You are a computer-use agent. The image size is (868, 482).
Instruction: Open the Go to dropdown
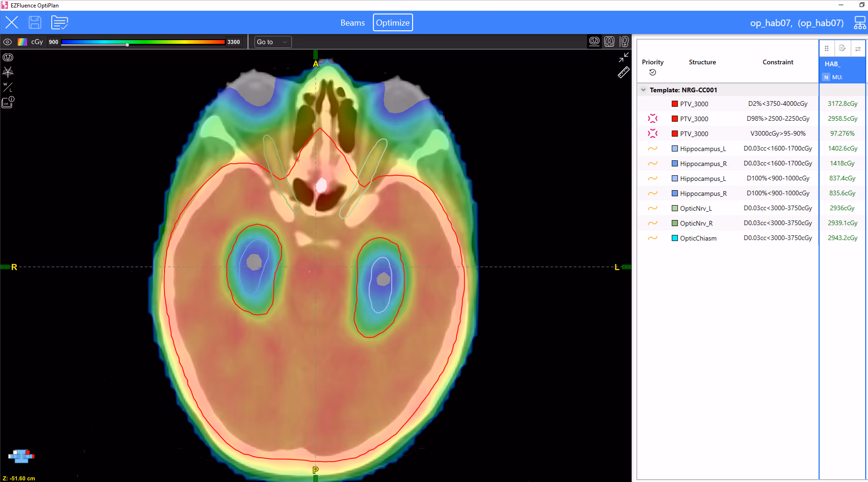point(273,42)
